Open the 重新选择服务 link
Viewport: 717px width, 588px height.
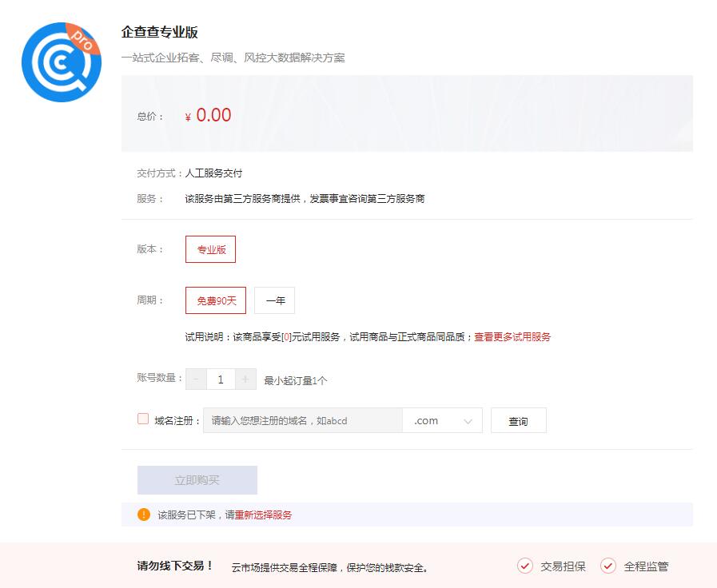tap(264, 515)
